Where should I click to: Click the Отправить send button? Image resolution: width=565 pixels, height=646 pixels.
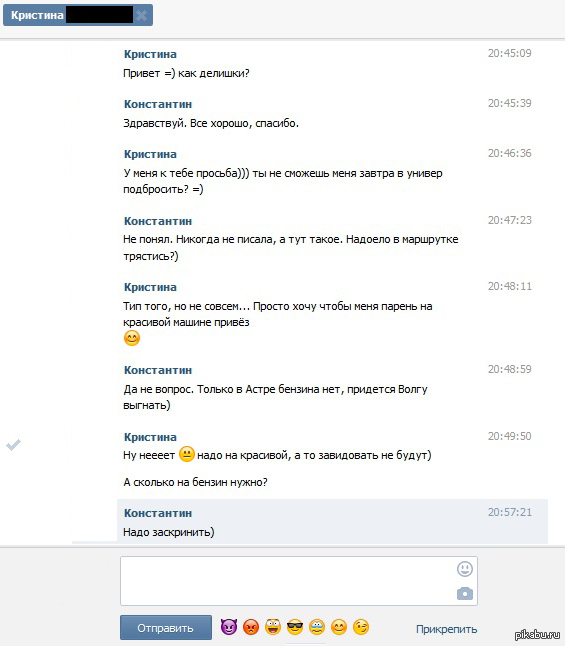[x=166, y=627]
